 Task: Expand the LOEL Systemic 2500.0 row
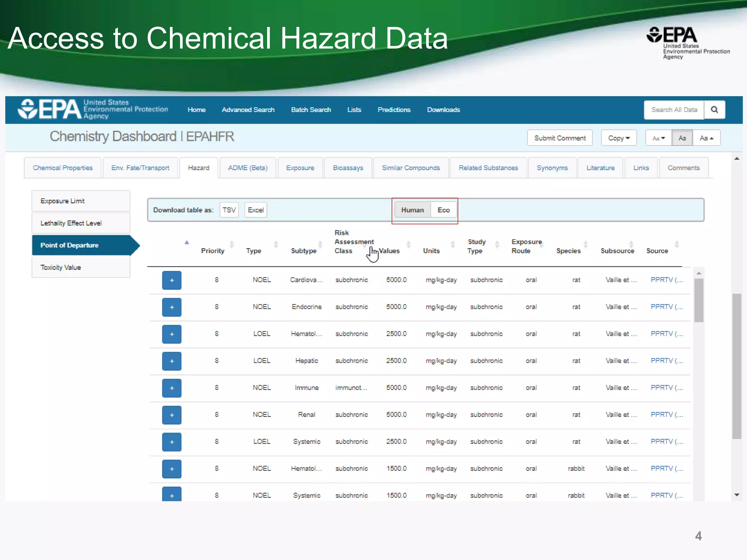(172, 442)
